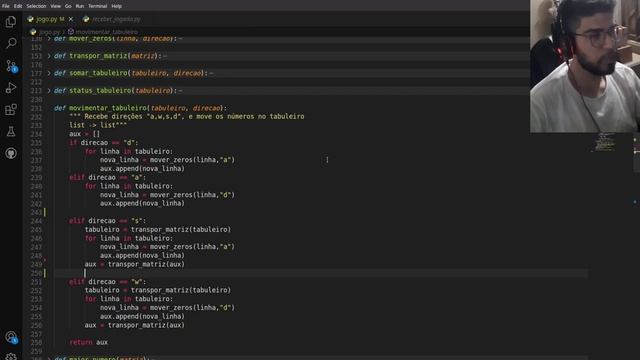Screen dimensions: 640x360
Task: Click the minimap code overview
Action: click(x=604, y=142)
